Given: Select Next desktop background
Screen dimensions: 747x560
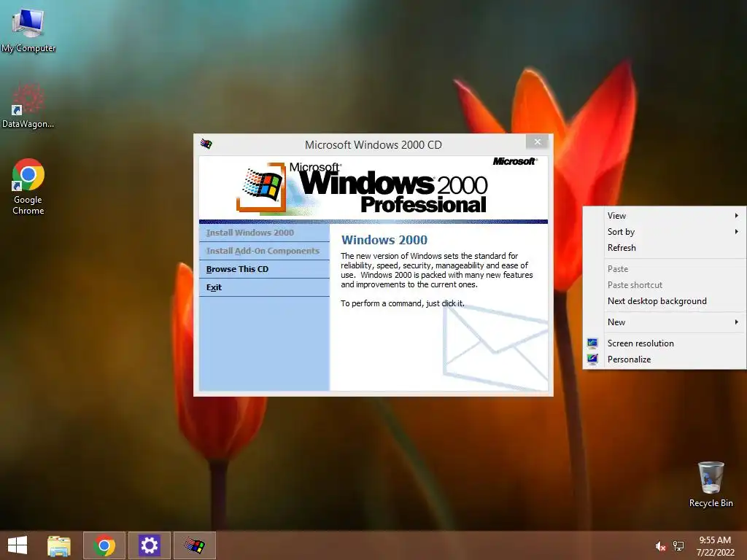Looking at the screenshot, I should [665, 301].
